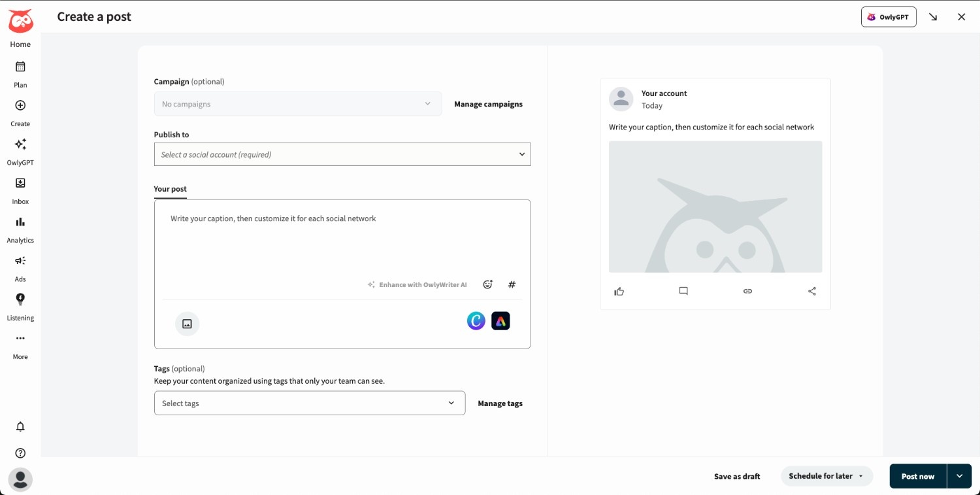Expand the Select tags dropdown

coord(310,403)
